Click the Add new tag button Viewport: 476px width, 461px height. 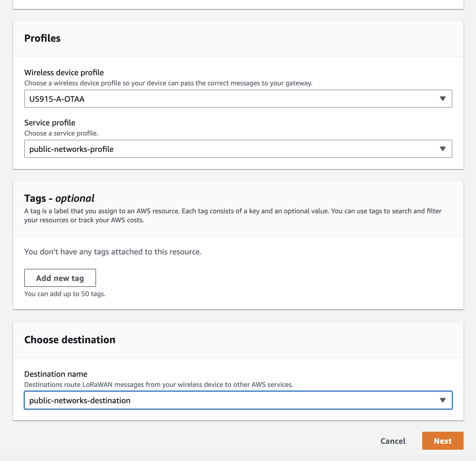(60, 278)
